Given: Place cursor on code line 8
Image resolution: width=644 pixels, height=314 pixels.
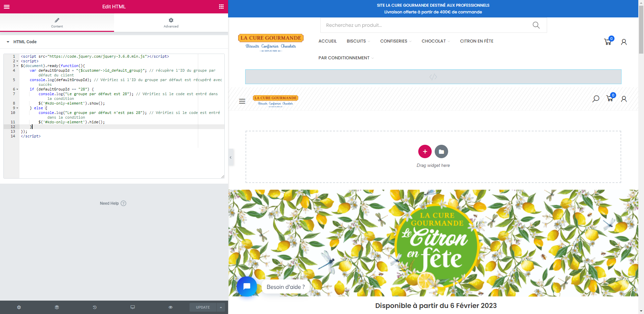Looking at the screenshot, I should 122,104.
